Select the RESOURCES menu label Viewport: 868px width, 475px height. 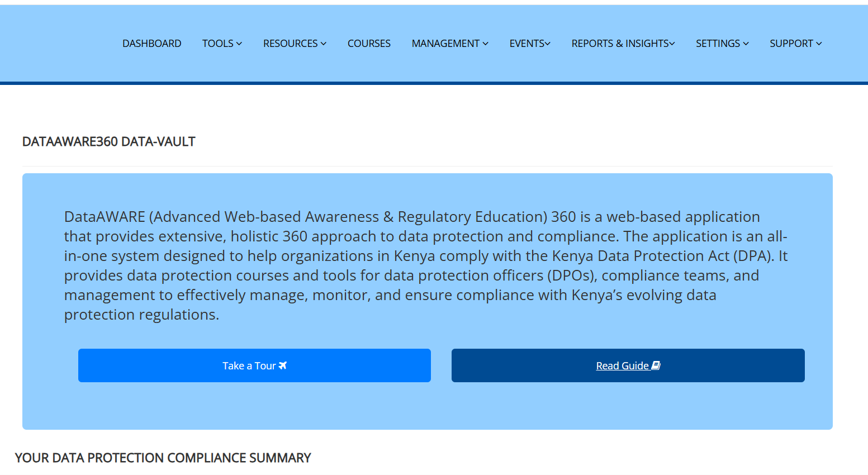pyautogui.click(x=290, y=44)
